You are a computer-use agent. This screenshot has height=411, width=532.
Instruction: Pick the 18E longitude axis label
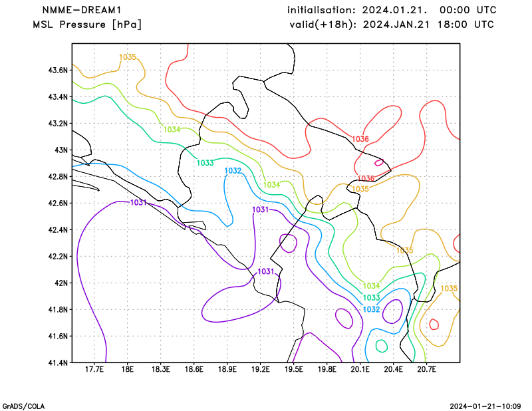click(127, 369)
